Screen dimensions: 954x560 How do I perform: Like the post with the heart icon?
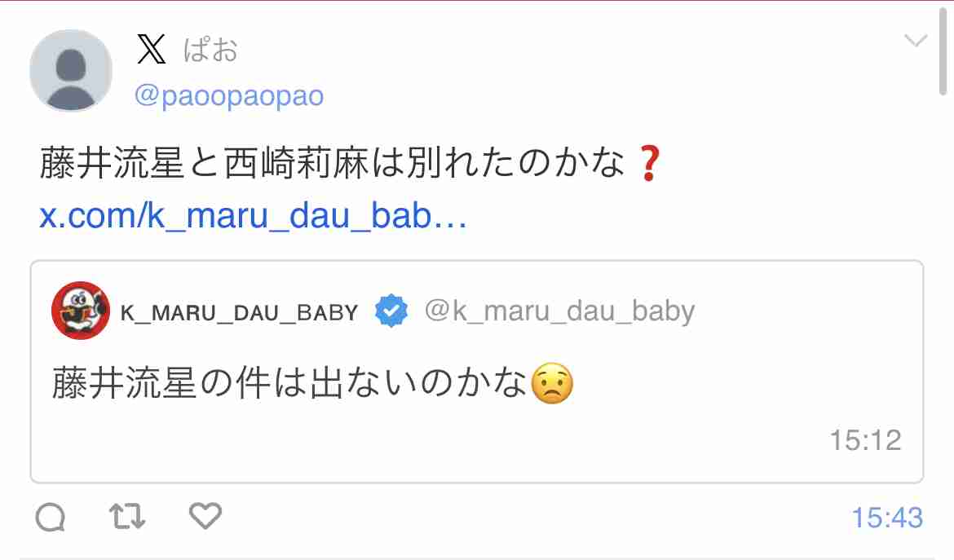(x=205, y=516)
